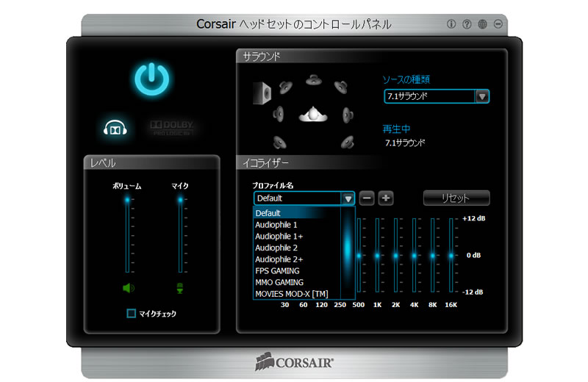
Task: Click the +12 dB scale label
Action: [474, 219]
